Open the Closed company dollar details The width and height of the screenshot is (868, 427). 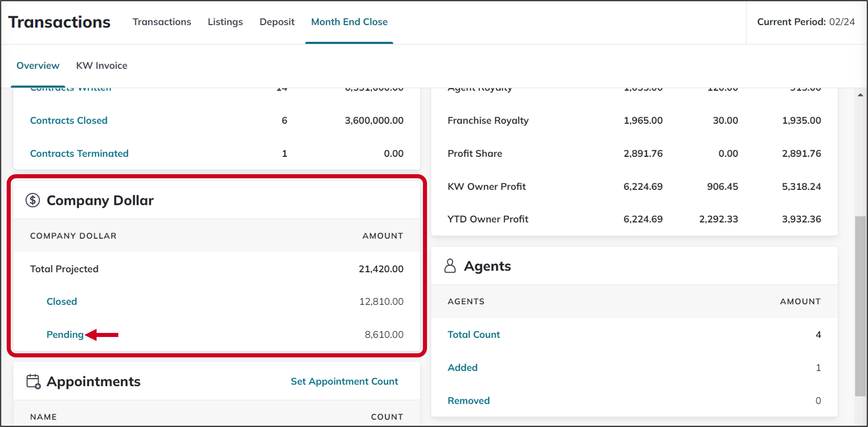tap(62, 301)
